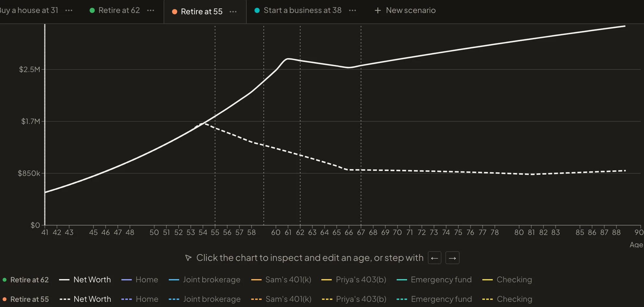Switch to Retire at 62 scenario tab
Image resolution: width=644 pixels, height=307 pixels.
(x=115, y=10)
